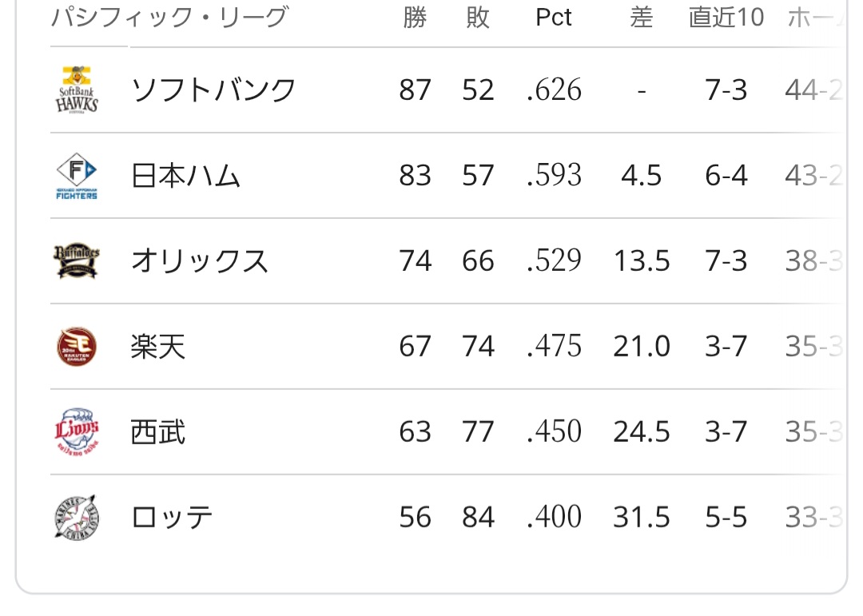Click the パシフィック・リーグ league heading
This screenshot has width=863, height=616.
tap(169, 18)
